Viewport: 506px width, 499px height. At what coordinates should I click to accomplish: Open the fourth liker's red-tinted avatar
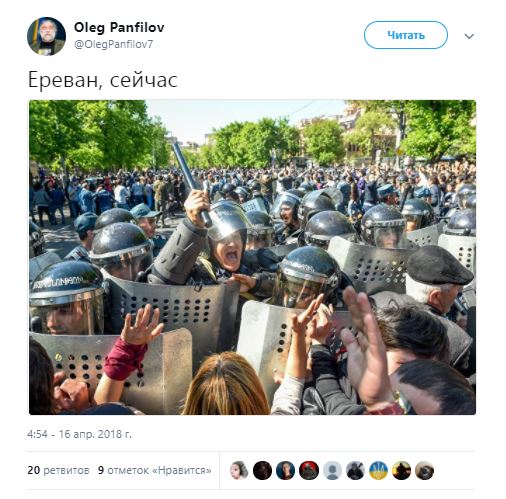pos(309,470)
